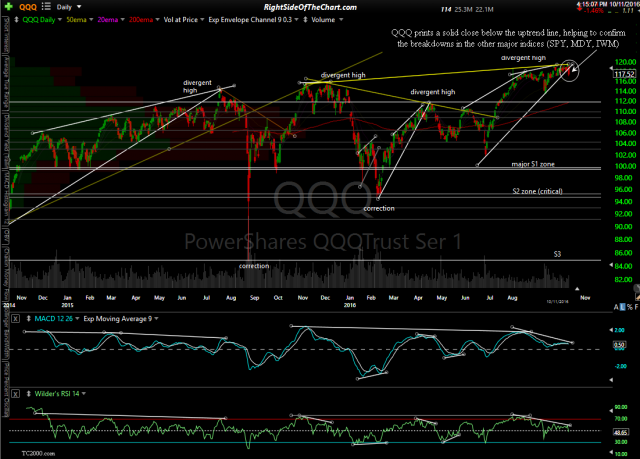This screenshot has width=640, height=459.
Task: Click the MACD 0.50 value label
Action: (619, 345)
